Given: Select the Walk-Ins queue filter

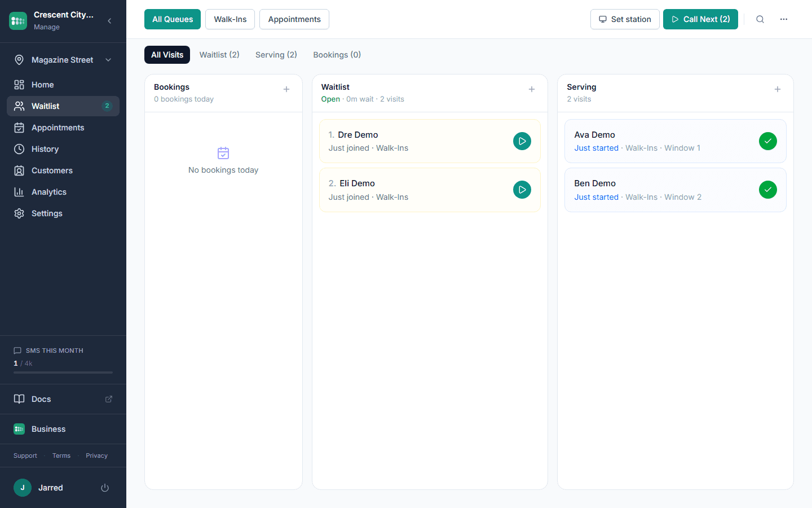Looking at the screenshot, I should pos(230,19).
